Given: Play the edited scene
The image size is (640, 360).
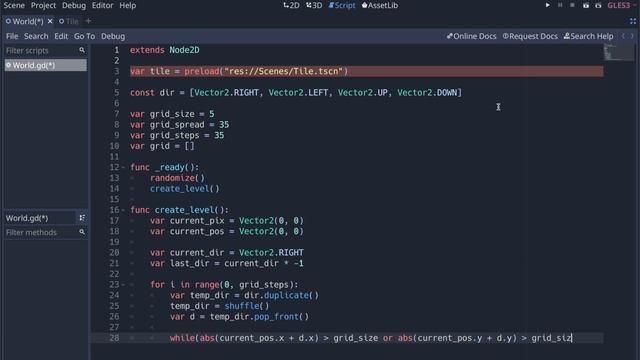Looking at the screenshot, I should point(586,5).
